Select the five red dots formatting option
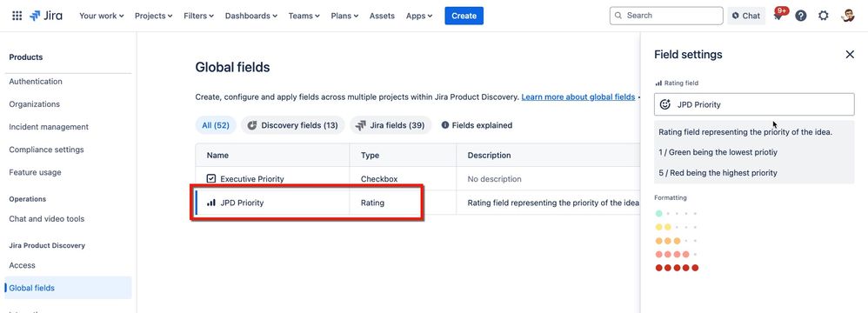868x313 pixels. pos(677,268)
